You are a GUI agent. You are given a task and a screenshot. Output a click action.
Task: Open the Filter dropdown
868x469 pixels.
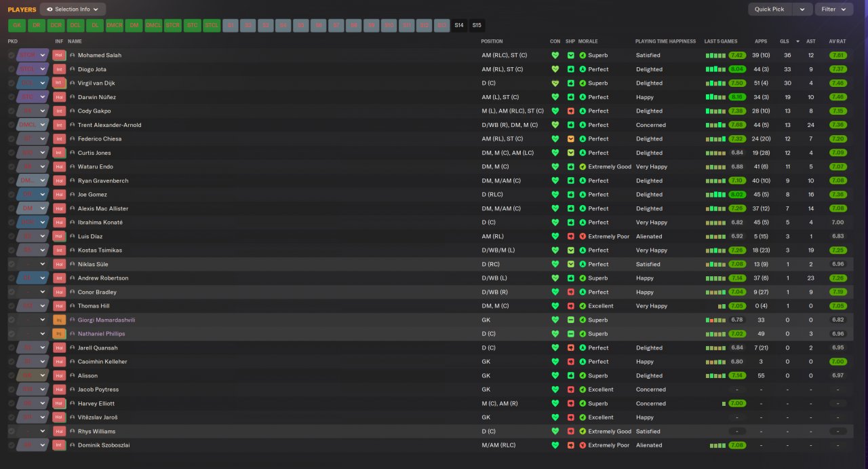(834, 10)
